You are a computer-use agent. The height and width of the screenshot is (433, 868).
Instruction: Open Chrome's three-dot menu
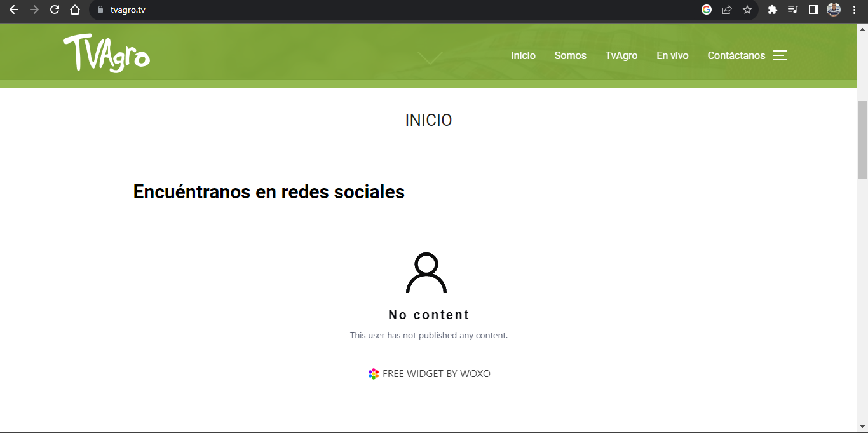tap(855, 10)
